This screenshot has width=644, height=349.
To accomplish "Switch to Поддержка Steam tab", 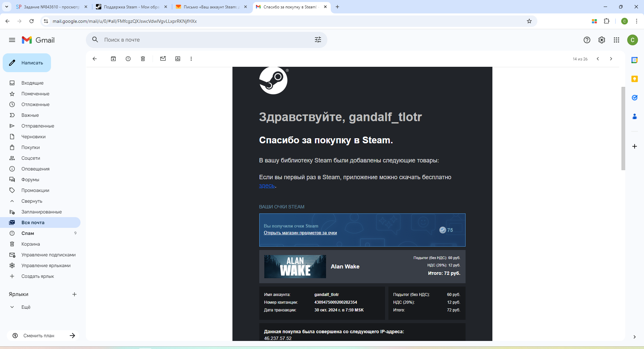I will point(131,7).
